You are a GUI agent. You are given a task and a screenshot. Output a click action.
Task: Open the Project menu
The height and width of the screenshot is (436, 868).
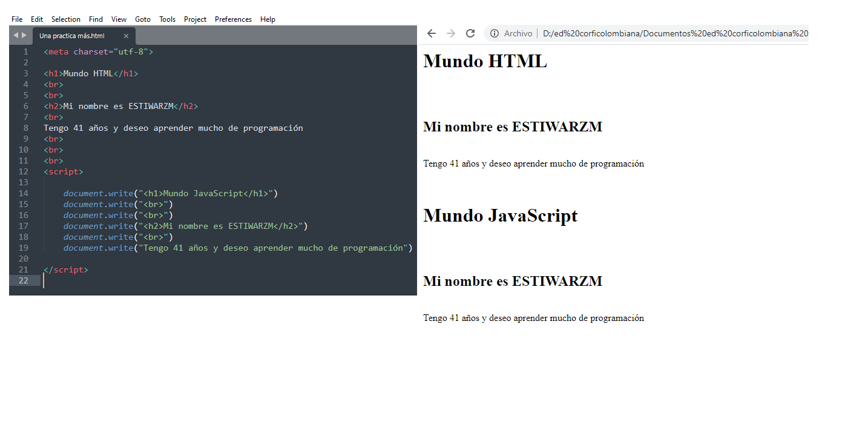[196, 19]
